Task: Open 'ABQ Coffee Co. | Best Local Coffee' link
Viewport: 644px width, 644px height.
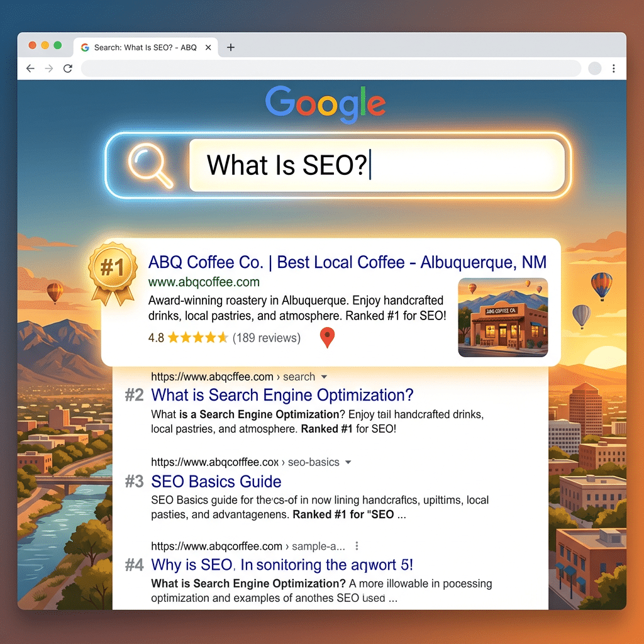Action: (347, 262)
